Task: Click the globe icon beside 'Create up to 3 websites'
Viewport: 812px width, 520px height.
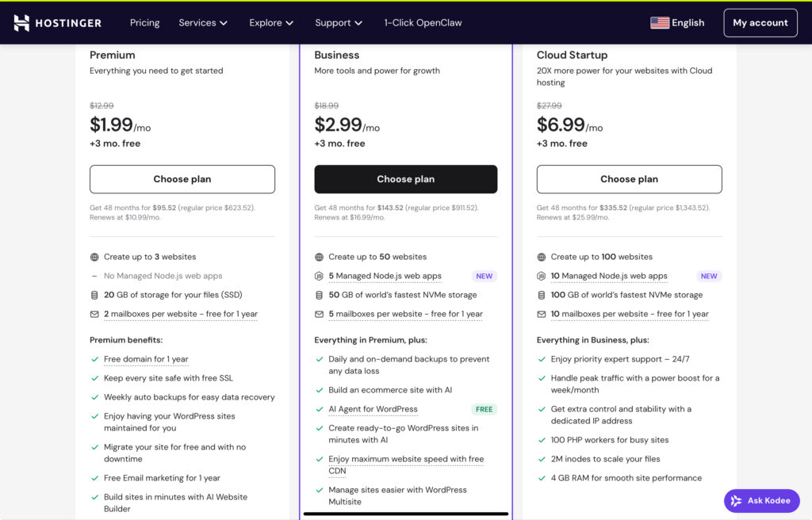Action: tap(96, 257)
